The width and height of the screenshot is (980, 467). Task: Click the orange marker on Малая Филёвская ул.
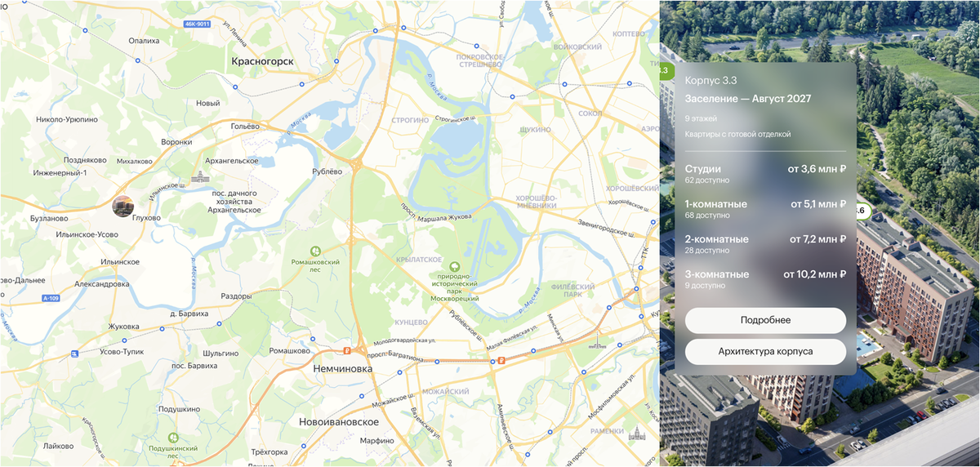tap(501, 360)
